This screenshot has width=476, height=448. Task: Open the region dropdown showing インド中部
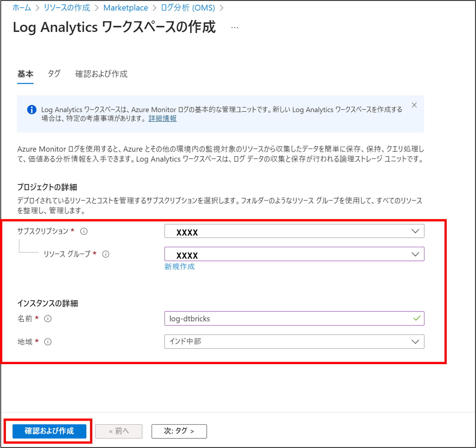(294, 342)
